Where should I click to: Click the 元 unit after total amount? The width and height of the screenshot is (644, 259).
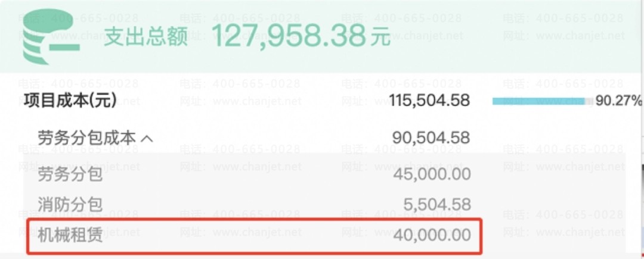click(380, 38)
